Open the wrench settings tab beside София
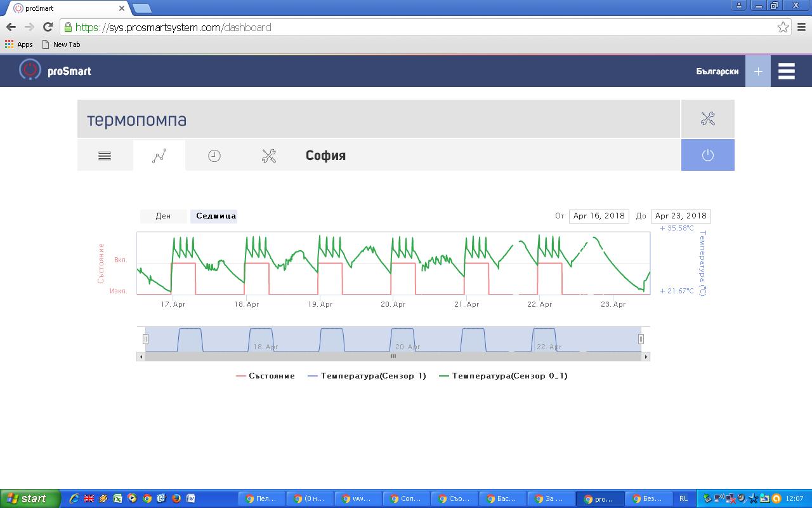The image size is (812, 508). click(269, 156)
